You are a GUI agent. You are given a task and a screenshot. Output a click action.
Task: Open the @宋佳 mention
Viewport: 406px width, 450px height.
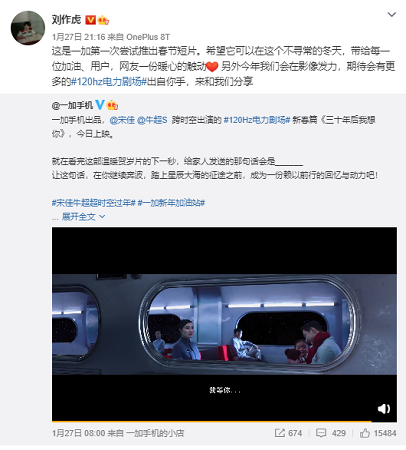122,120
